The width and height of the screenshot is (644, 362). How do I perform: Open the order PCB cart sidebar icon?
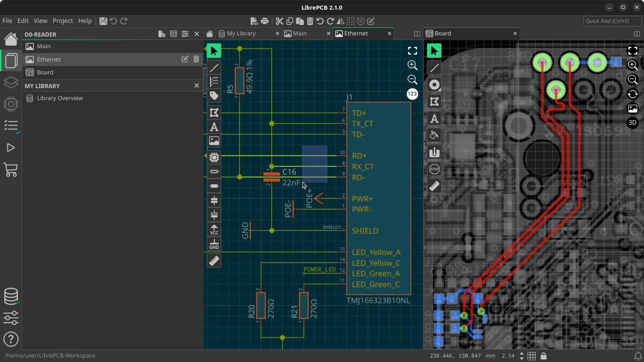tap(11, 170)
